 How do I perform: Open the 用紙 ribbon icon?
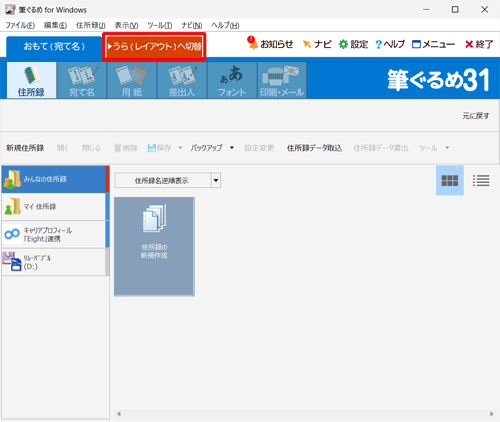[x=132, y=80]
